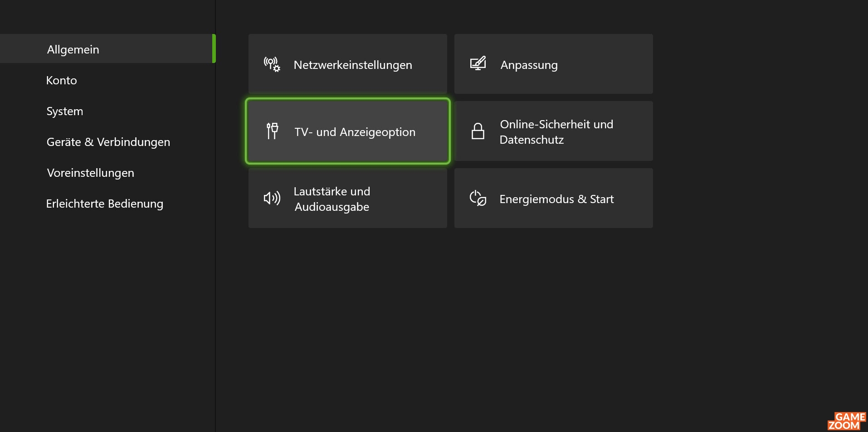Image resolution: width=868 pixels, height=432 pixels.
Task: Open Energiemodus & Start text
Action: pyautogui.click(x=556, y=199)
